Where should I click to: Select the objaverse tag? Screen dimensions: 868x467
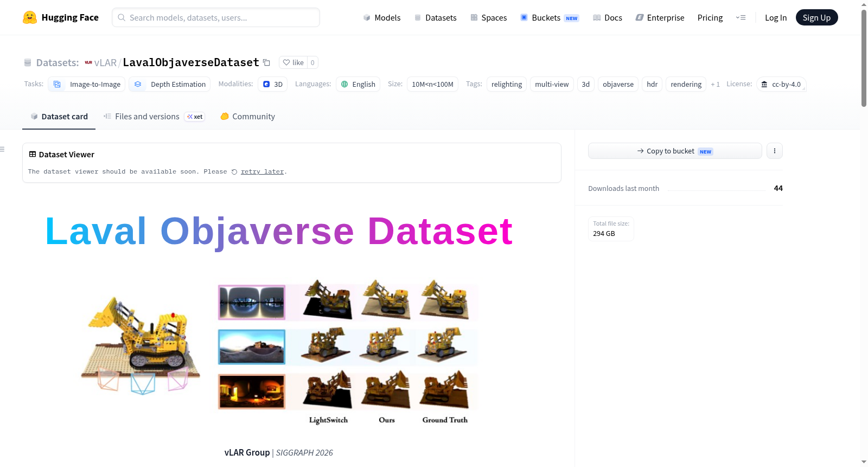(x=618, y=84)
